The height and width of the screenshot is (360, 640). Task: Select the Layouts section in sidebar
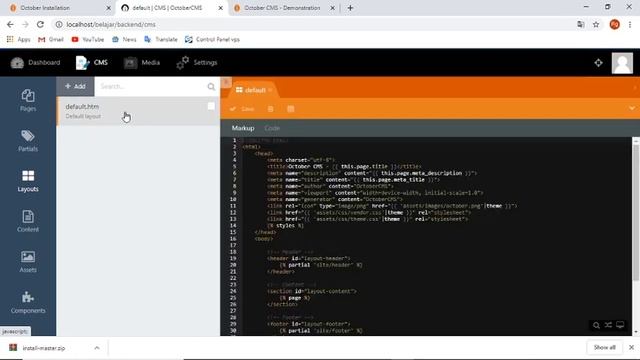pyautogui.click(x=28, y=181)
